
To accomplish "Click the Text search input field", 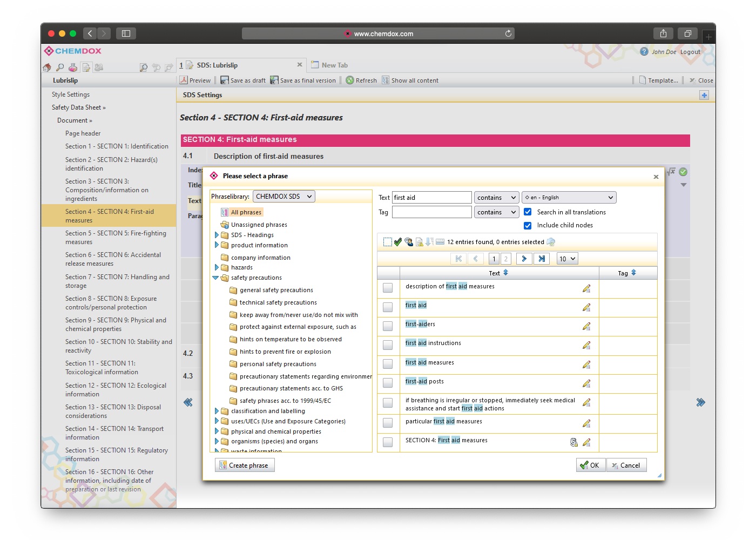I will pos(432,198).
